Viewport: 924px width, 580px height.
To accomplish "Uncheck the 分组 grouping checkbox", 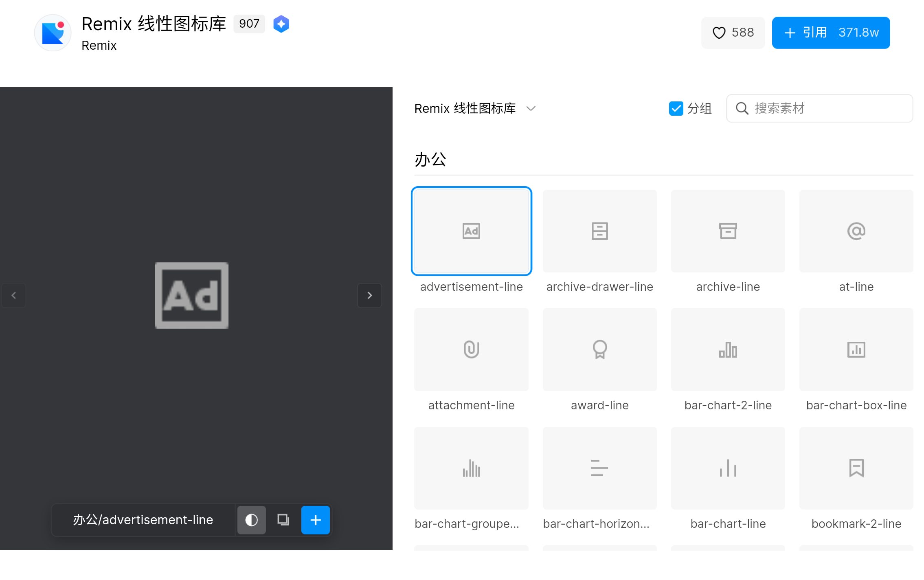I will click(676, 108).
